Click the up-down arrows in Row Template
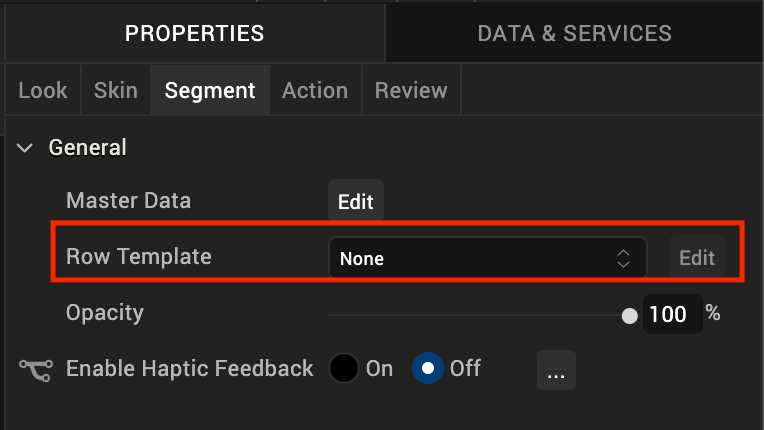This screenshot has height=430, width=764. tap(623, 258)
